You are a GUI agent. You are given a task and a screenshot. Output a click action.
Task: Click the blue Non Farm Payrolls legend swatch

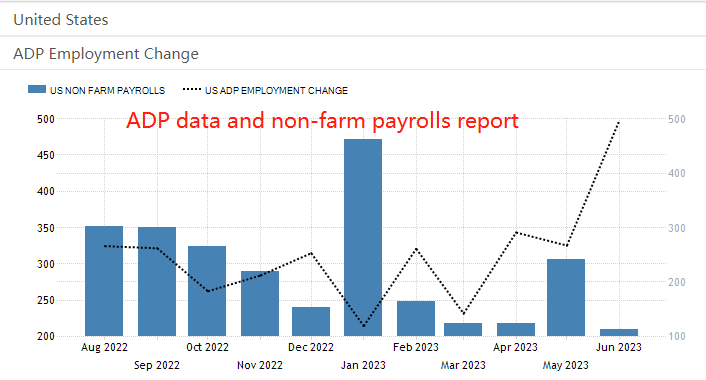tap(36, 89)
